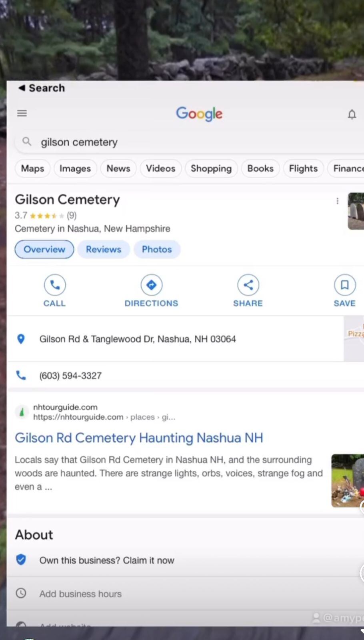
Task: Tap the Share icon
Action: (248, 285)
